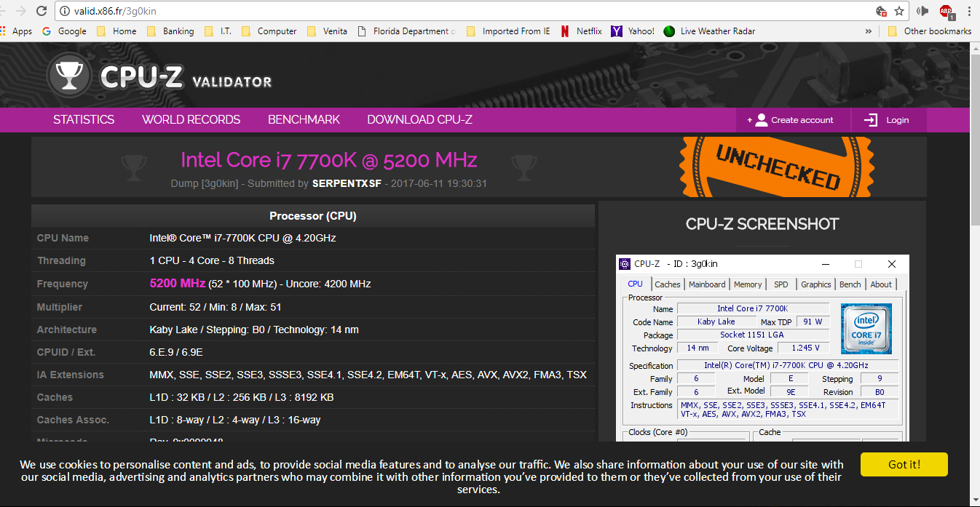Screen dimensions: 980x507
Task: Open the Netflix bookmark
Action: [581, 31]
